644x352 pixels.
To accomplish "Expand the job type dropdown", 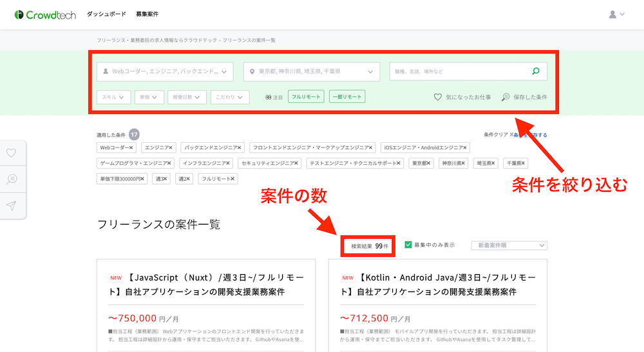I will 166,71.
